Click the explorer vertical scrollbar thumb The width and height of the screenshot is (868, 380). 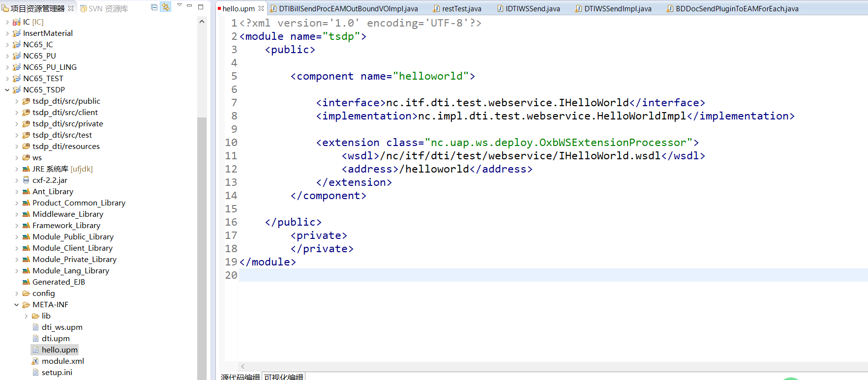tap(202, 248)
